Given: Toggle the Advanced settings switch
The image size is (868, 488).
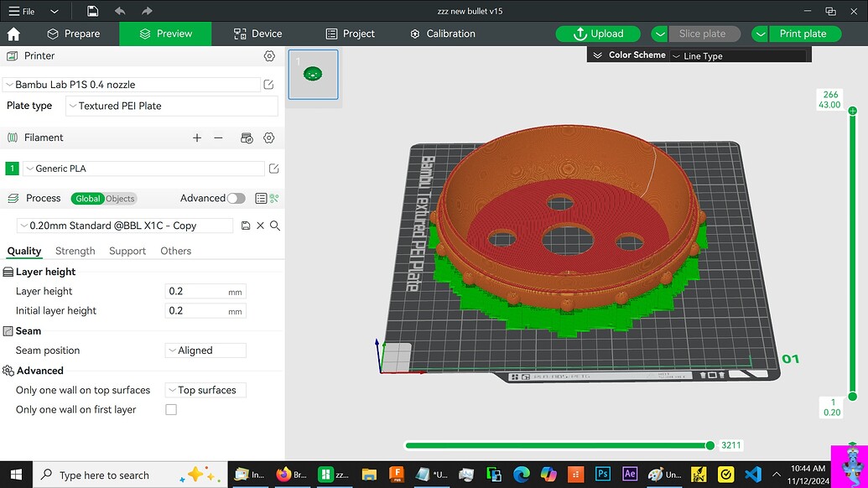Looking at the screenshot, I should pos(236,198).
